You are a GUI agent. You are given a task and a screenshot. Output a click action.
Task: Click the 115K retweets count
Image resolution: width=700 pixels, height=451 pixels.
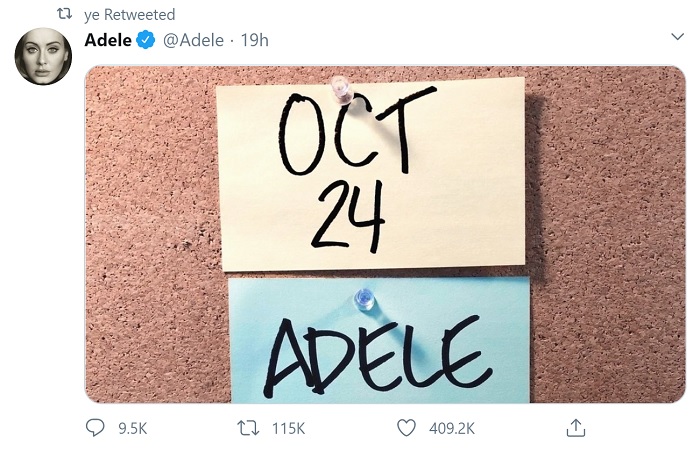[x=288, y=429]
